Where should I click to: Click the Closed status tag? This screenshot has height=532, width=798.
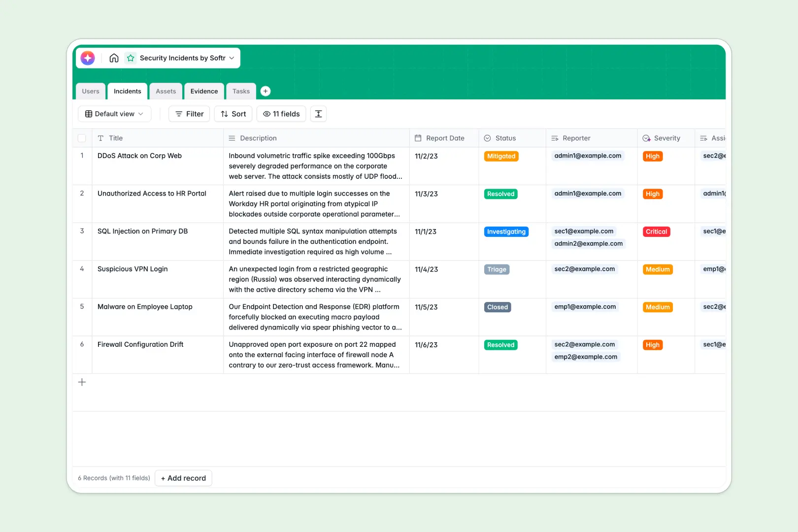498,307
